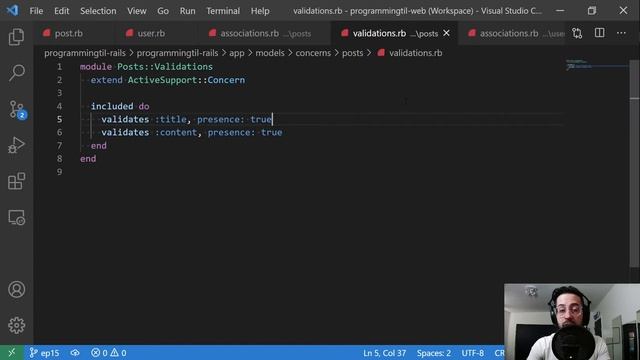640x360 pixels.
Task: Open Source Control with 2 pending changes
Action: click(17, 109)
